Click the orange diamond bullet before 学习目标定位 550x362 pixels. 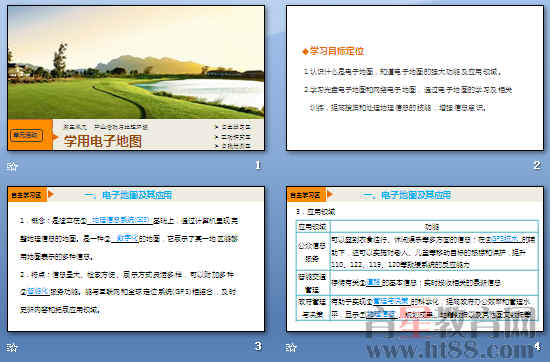click(305, 52)
